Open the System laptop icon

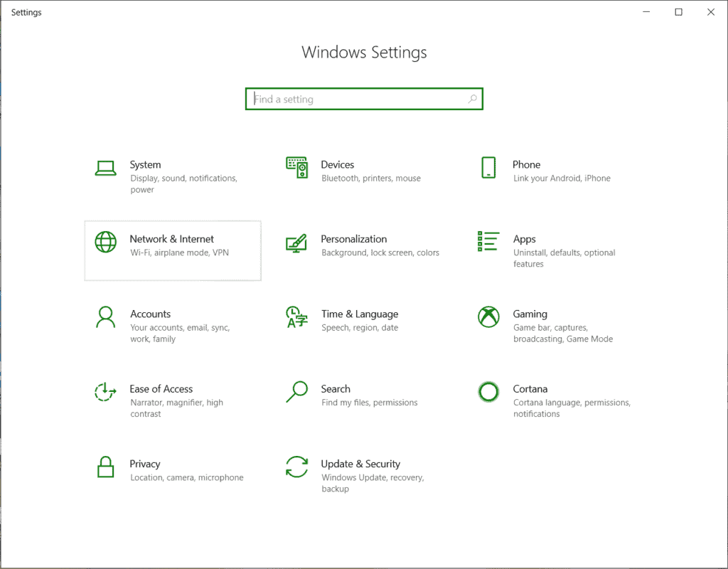(105, 168)
